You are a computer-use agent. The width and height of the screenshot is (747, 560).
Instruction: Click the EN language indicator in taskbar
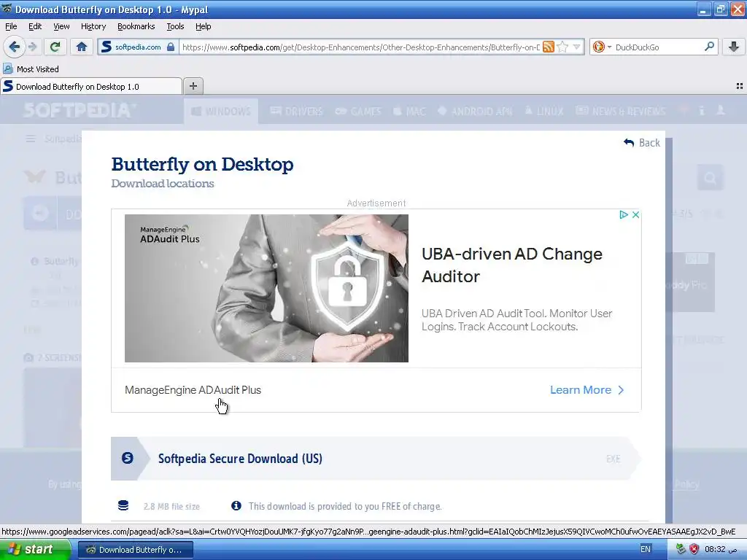tap(646, 549)
